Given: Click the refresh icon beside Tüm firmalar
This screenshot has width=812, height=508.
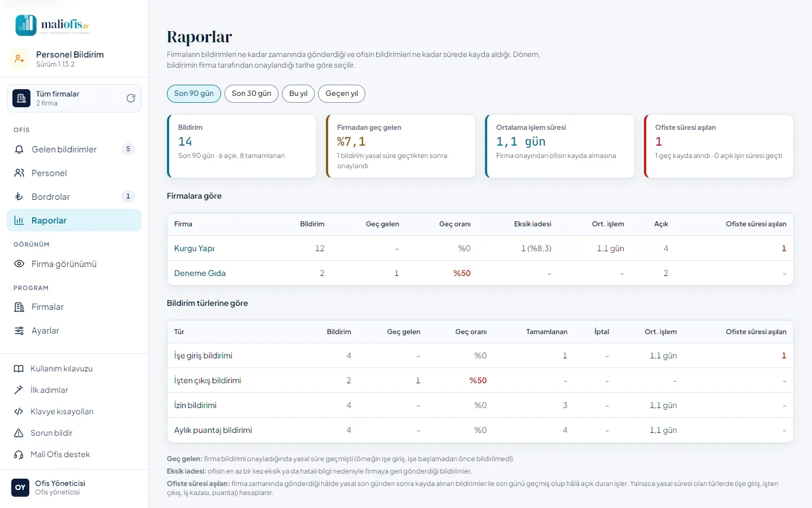Looking at the screenshot, I should click(x=131, y=98).
